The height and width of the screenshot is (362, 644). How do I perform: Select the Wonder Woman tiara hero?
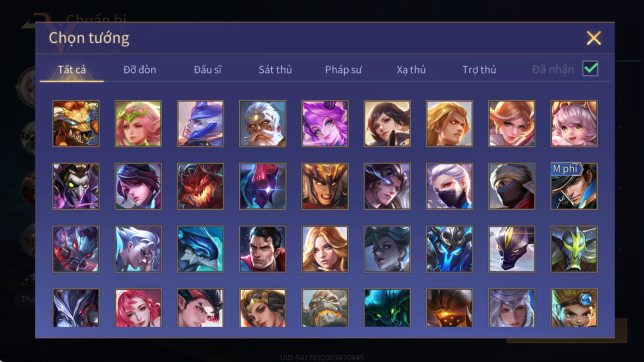click(x=262, y=308)
